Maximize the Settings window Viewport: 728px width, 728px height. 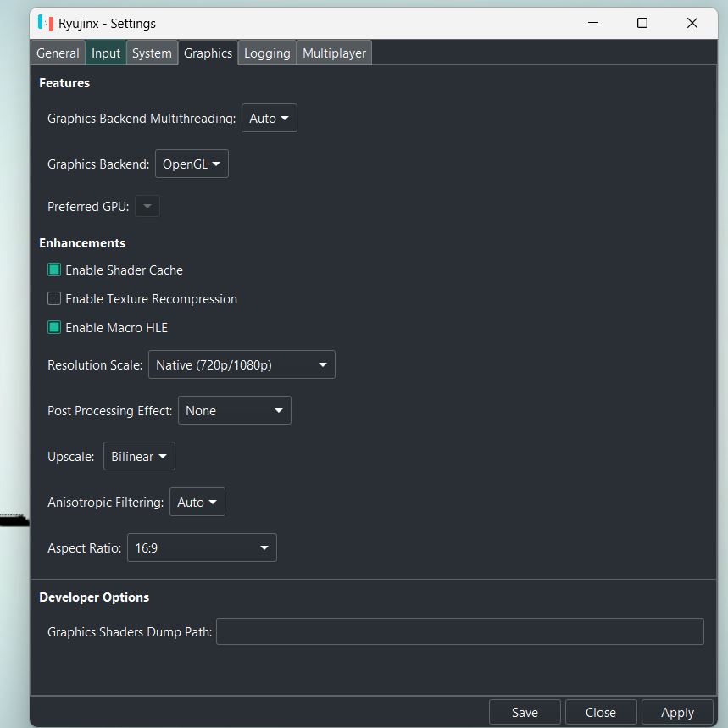642,23
